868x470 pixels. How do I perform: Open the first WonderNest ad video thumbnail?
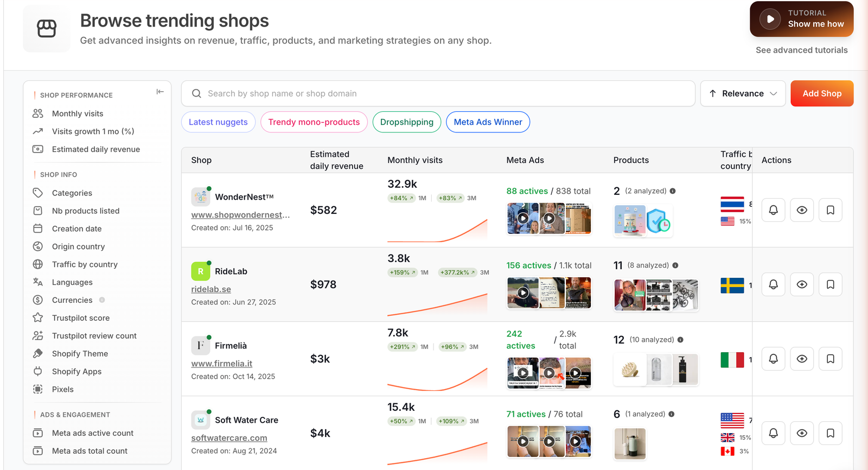pyautogui.click(x=523, y=218)
